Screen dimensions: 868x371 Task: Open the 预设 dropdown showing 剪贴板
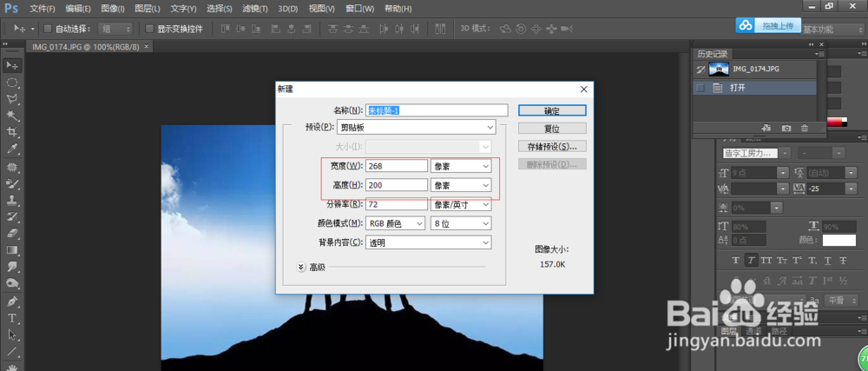(x=415, y=128)
